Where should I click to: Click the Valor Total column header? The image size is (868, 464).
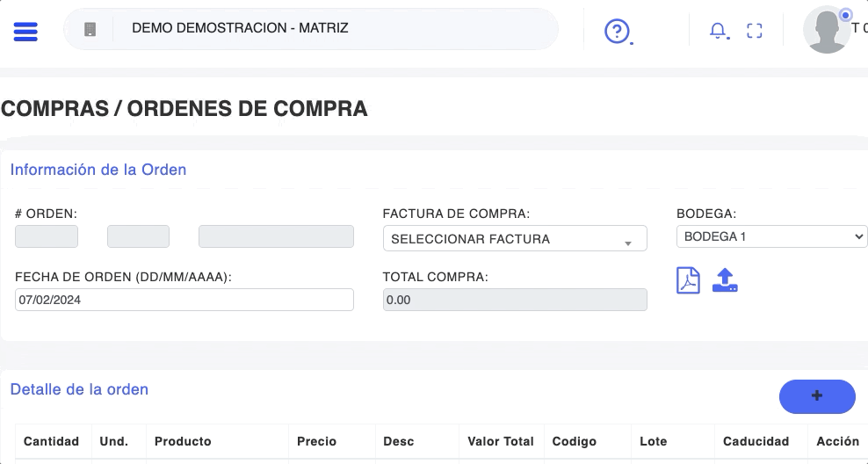[501, 441]
